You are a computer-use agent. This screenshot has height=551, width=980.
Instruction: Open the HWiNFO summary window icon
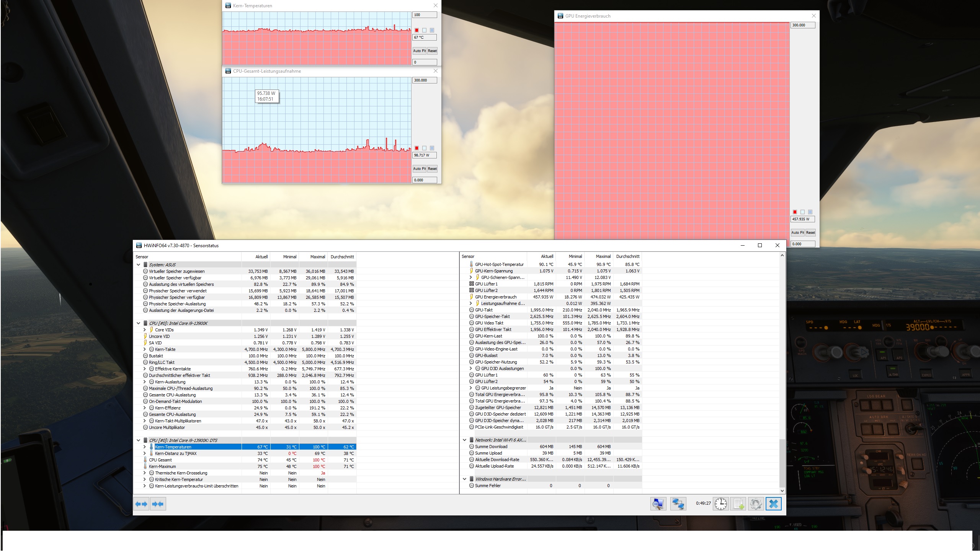658,504
